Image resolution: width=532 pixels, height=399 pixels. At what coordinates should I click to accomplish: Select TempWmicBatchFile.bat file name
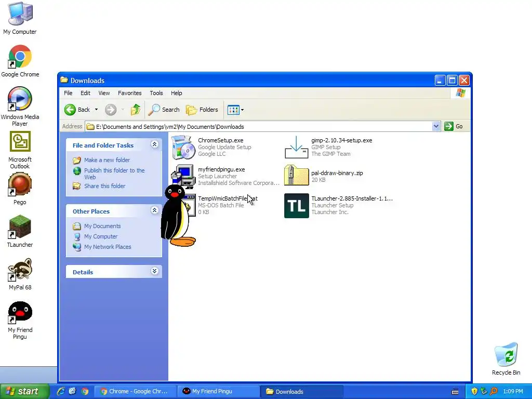(x=228, y=198)
